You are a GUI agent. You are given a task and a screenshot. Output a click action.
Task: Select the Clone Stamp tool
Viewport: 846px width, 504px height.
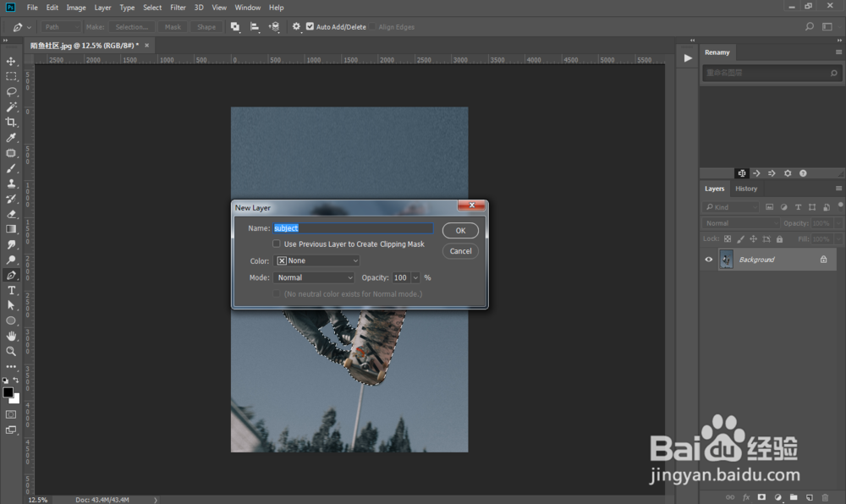[11, 184]
